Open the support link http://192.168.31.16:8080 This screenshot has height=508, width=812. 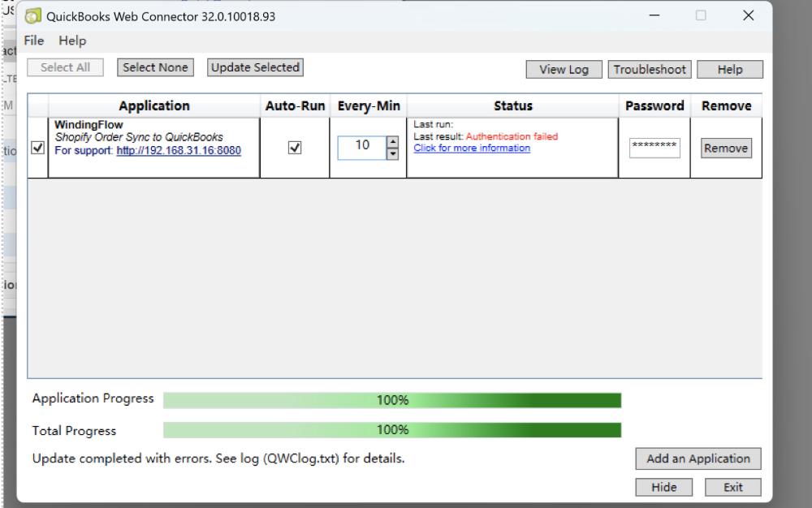click(x=179, y=151)
